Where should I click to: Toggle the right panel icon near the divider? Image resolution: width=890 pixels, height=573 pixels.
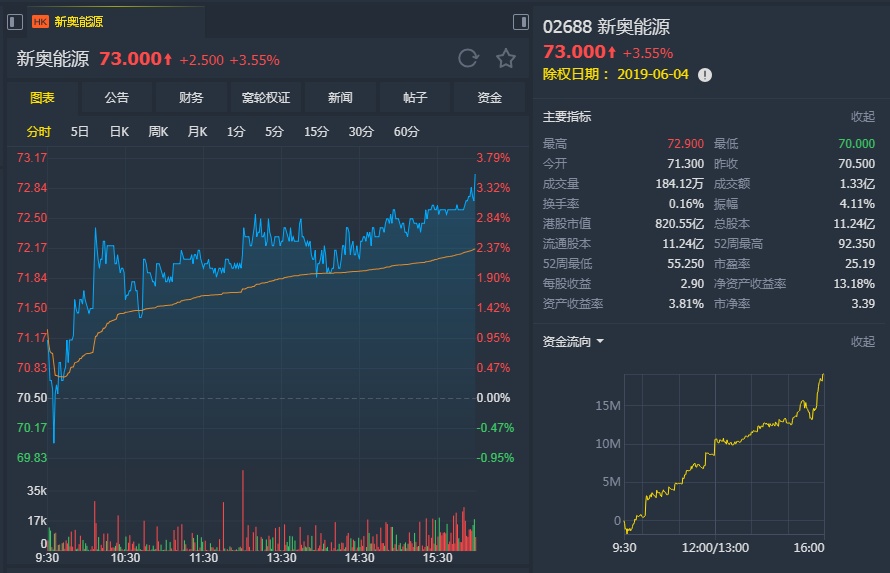coord(520,21)
